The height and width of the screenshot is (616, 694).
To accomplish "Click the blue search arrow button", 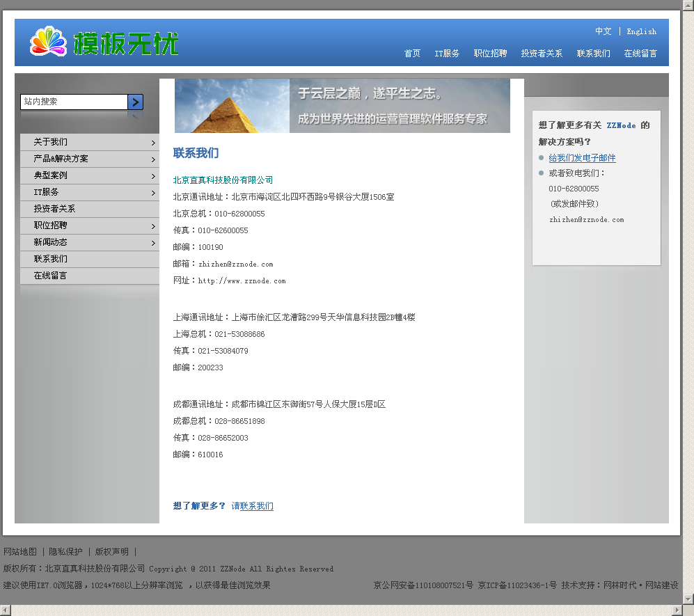I will pyautogui.click(x=136, y=102).
